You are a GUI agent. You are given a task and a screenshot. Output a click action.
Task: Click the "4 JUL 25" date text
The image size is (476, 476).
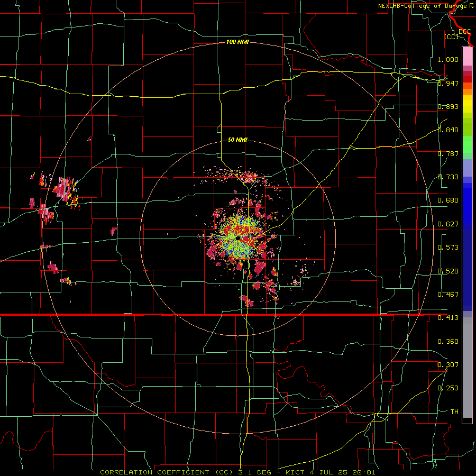pyautogui.click(x=328, y=472)
